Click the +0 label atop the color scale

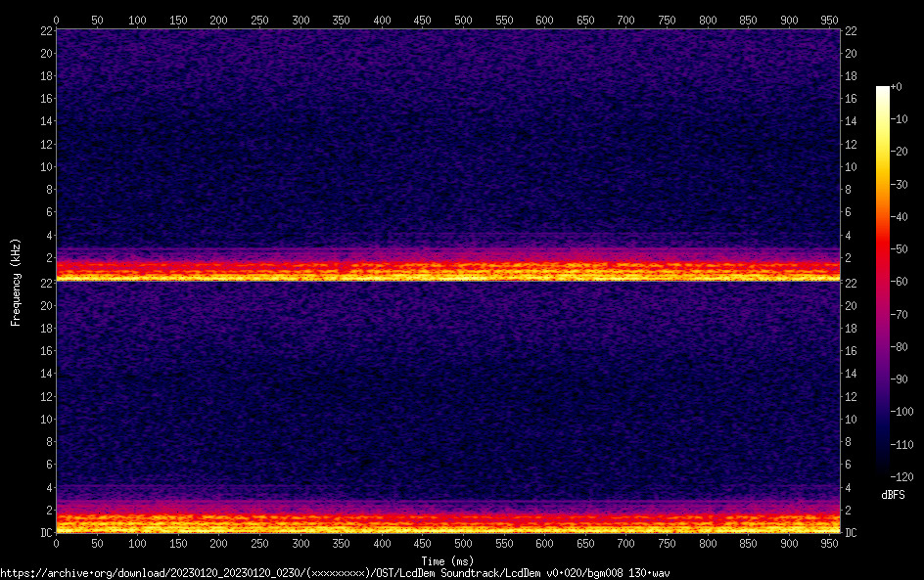point(896,87)
